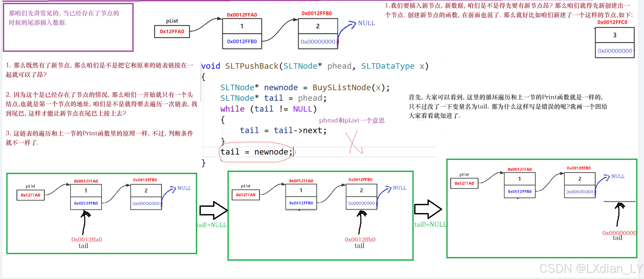Click the tail = tail->next statement
This screenshot has height=279, width=644.
point(283,130)
